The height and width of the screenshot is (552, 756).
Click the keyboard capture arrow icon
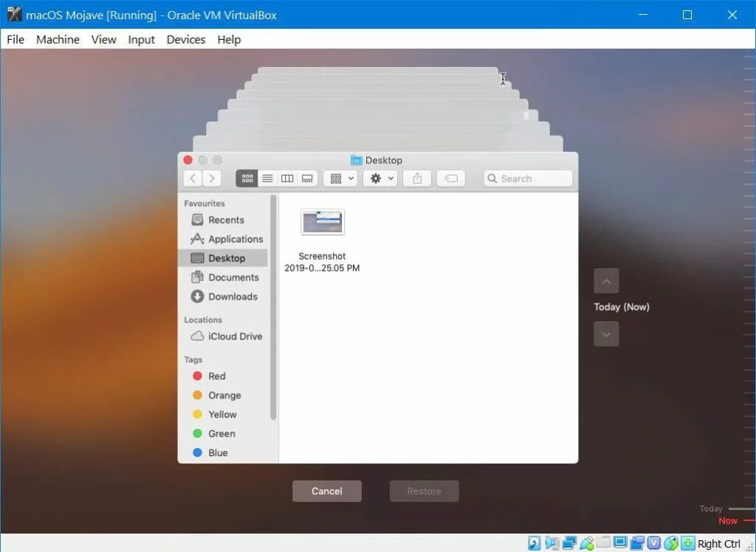[x=687, y=543]
